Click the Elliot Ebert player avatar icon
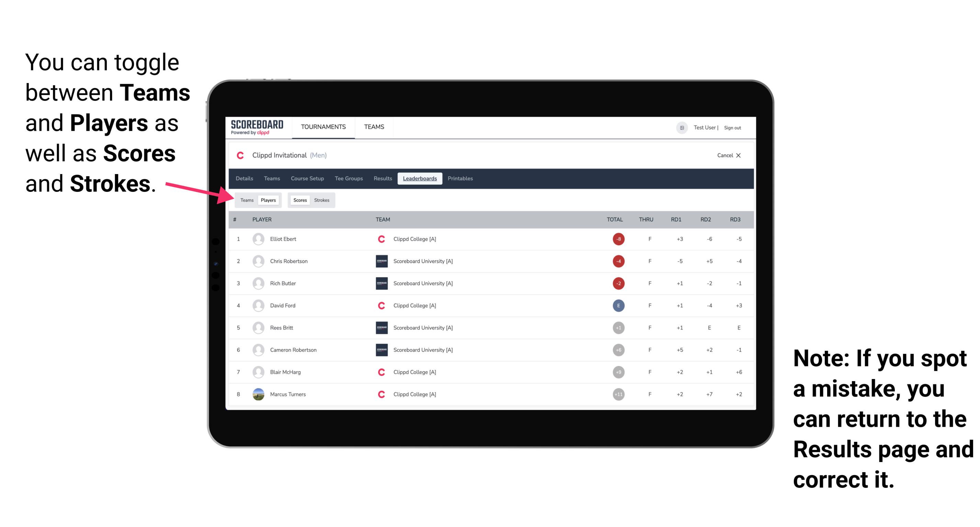This screenshot has height=527, width=980. [256, 240]
